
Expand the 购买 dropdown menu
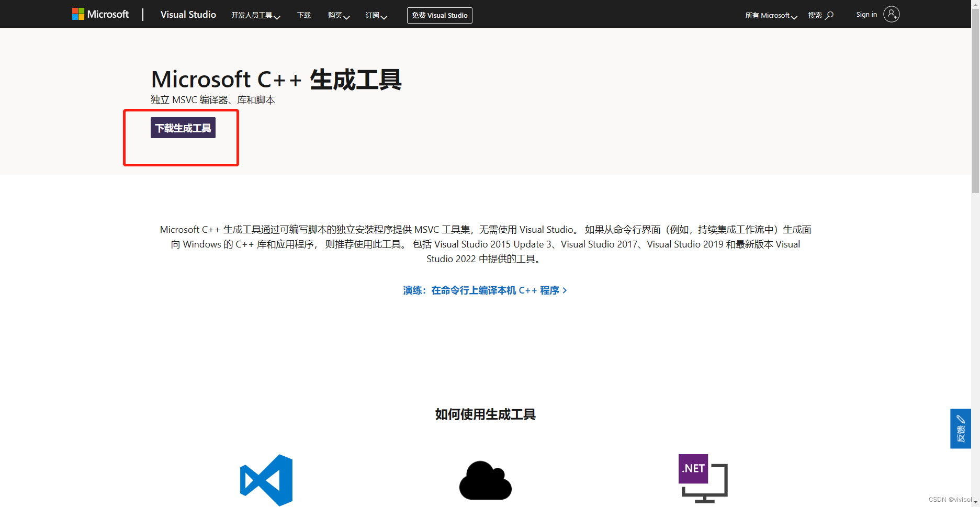tap(339, 16)
